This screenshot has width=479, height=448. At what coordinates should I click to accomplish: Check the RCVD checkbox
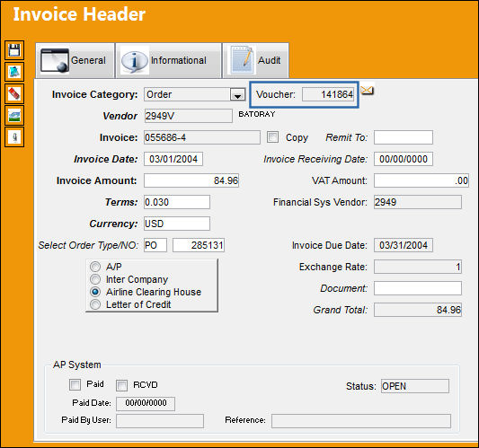coord(121,385)
